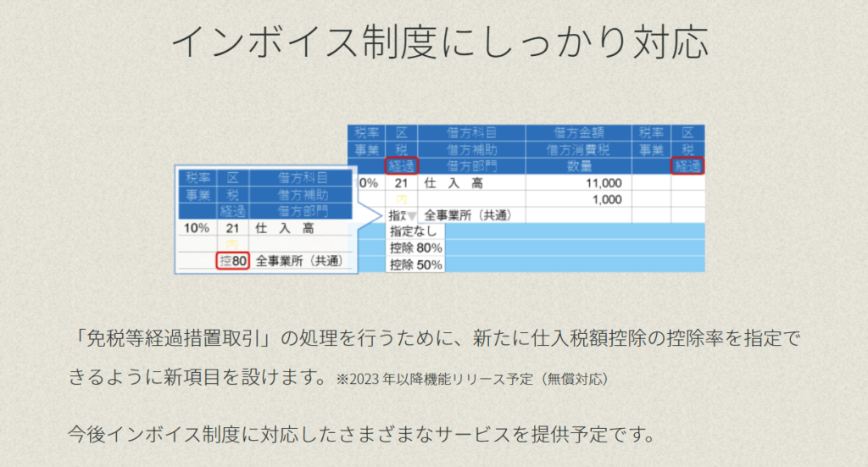
Task: Click the 21 code cell in main table
Action: tap(401, 183)
